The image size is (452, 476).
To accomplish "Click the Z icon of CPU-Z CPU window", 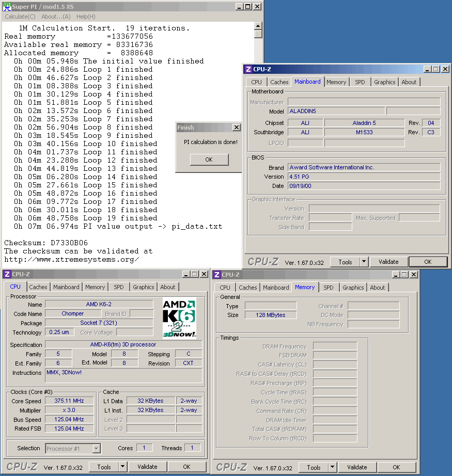I will coord(7,274).
